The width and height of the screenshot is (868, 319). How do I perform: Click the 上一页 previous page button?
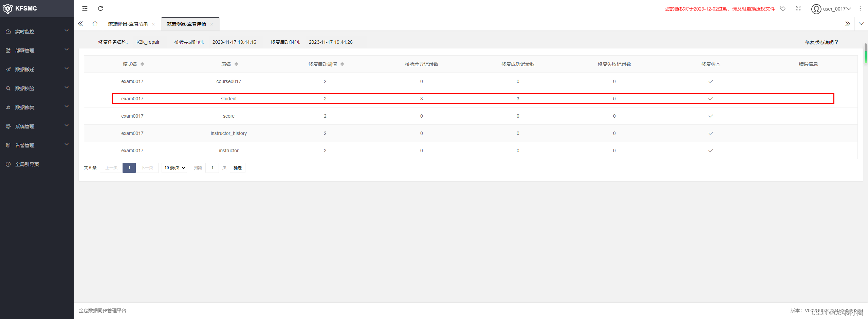111,168
